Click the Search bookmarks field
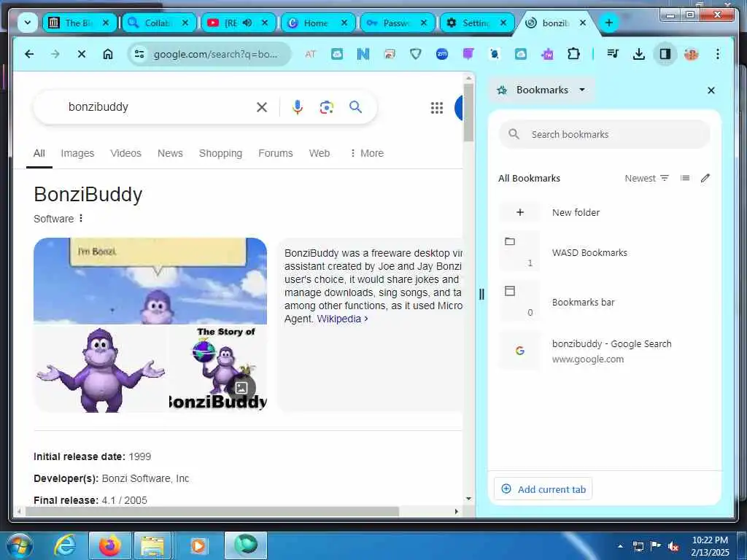The height and width of the screenshot is (560, 747). [604, 135]
